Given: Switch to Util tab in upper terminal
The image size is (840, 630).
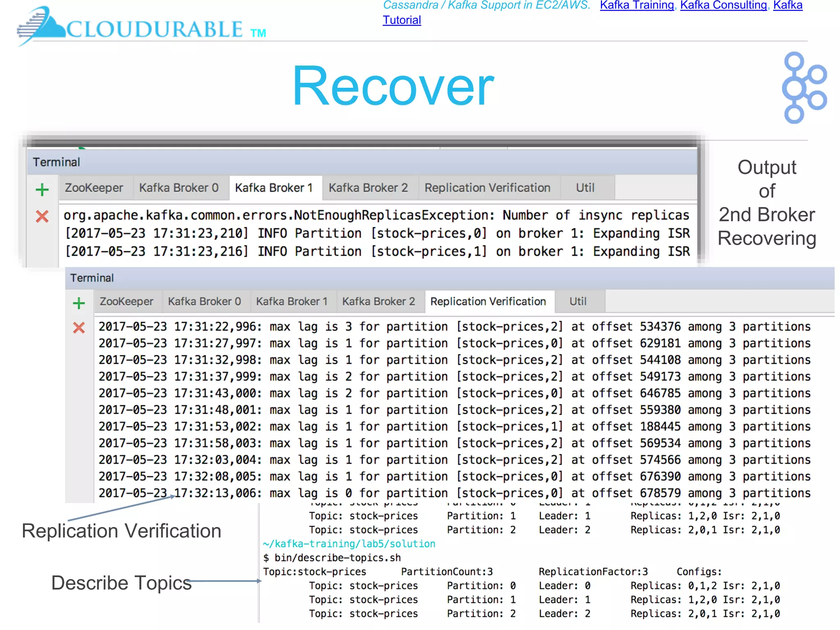Looking at the screenshot, I should [x=585, y=188].
